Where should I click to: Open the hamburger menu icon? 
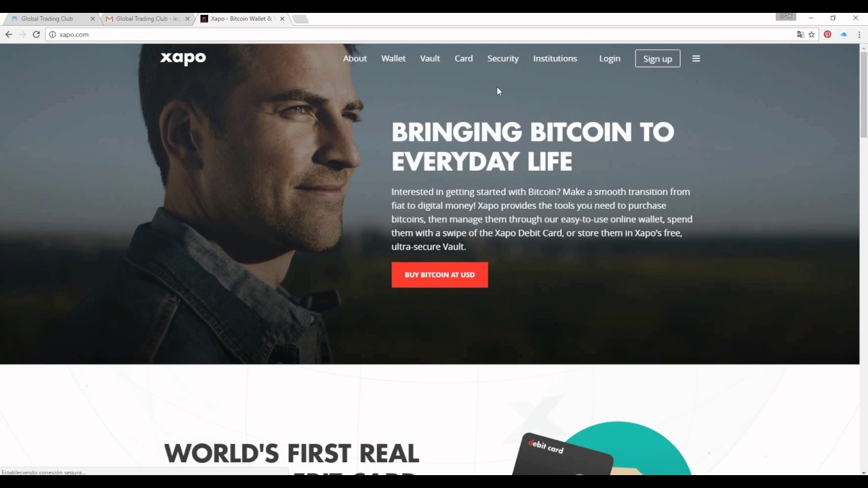click(696, 58)
